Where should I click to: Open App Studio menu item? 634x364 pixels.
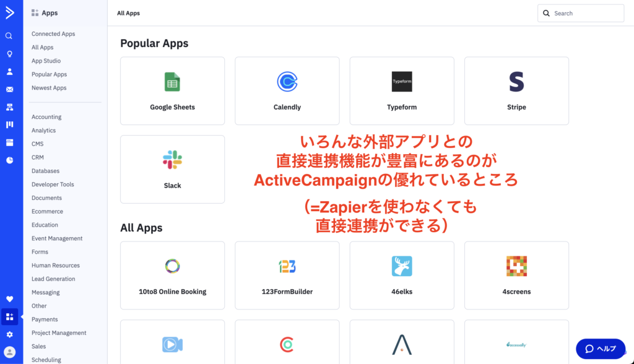click(46, 61)
